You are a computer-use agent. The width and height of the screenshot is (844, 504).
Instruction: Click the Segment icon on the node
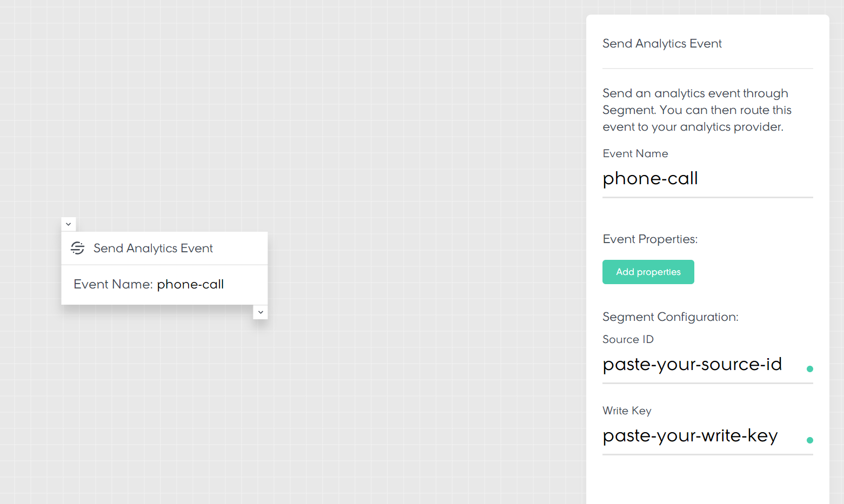tap(78, 248)
